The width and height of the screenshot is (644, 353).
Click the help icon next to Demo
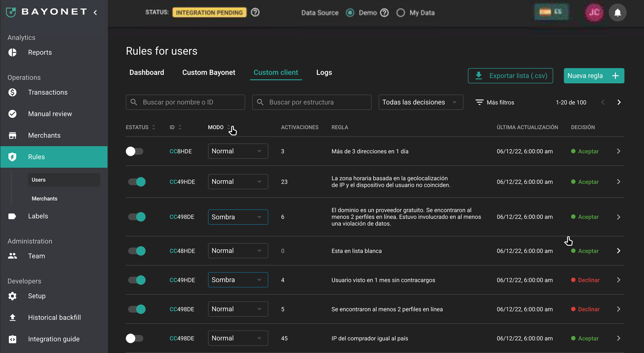(x=384, y=13)
